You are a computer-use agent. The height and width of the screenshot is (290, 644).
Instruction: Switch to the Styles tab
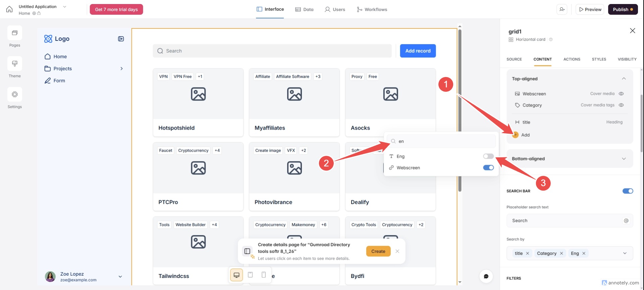599,59
